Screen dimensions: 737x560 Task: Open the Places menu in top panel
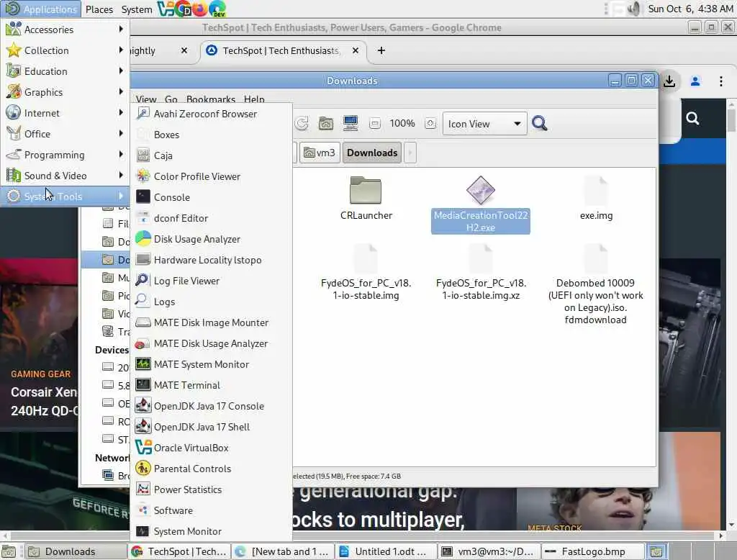[99, 9]
